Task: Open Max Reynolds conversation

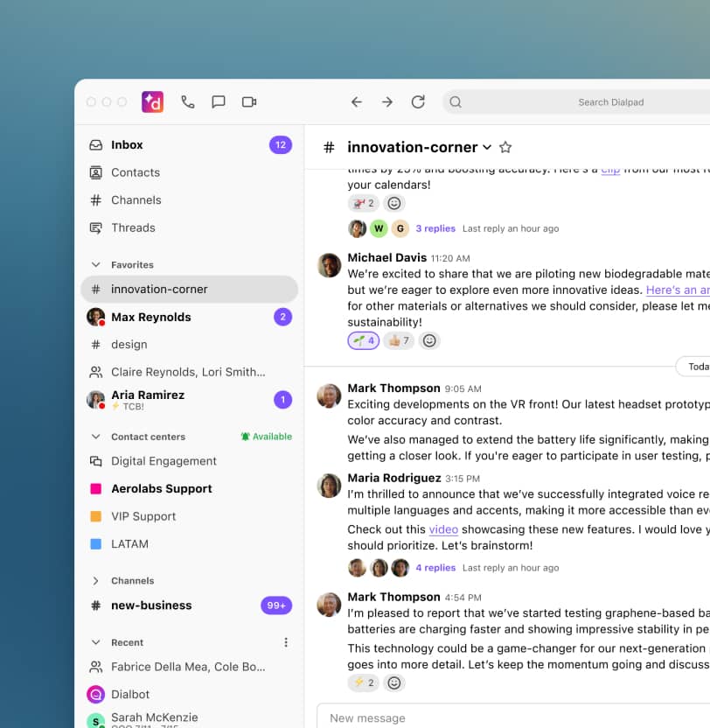Action: click(190, 317)
